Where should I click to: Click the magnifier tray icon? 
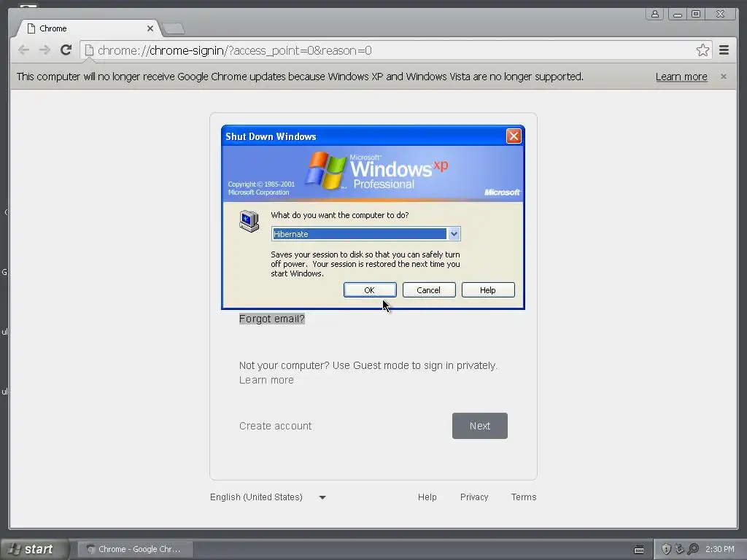(693, 549)
